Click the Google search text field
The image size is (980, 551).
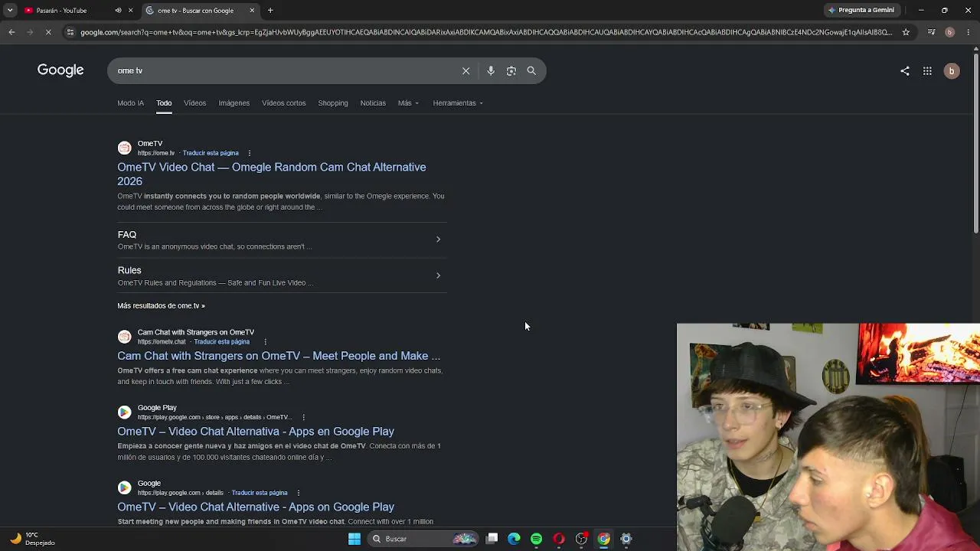tap(283, 70)
